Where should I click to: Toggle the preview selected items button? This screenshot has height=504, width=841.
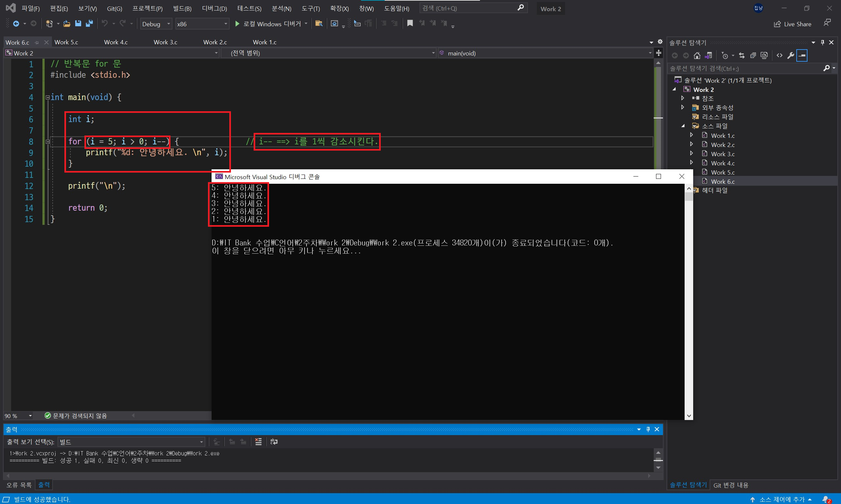[802, 55]
